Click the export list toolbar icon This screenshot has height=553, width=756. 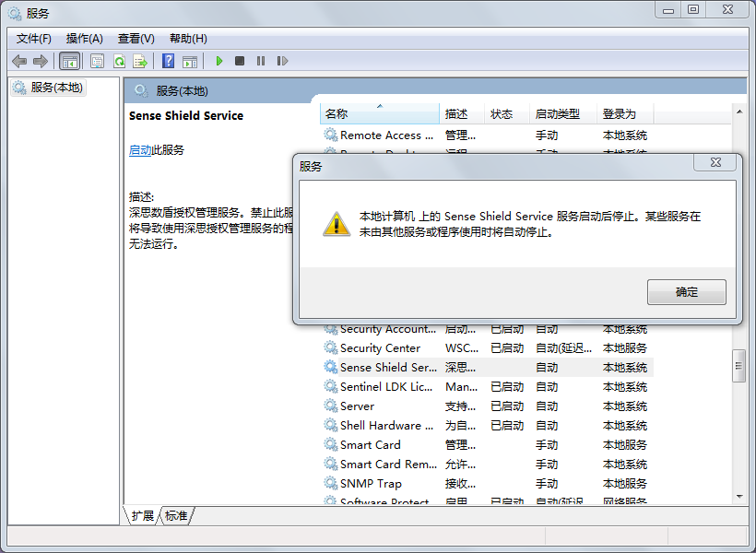(x=140, y=61)
